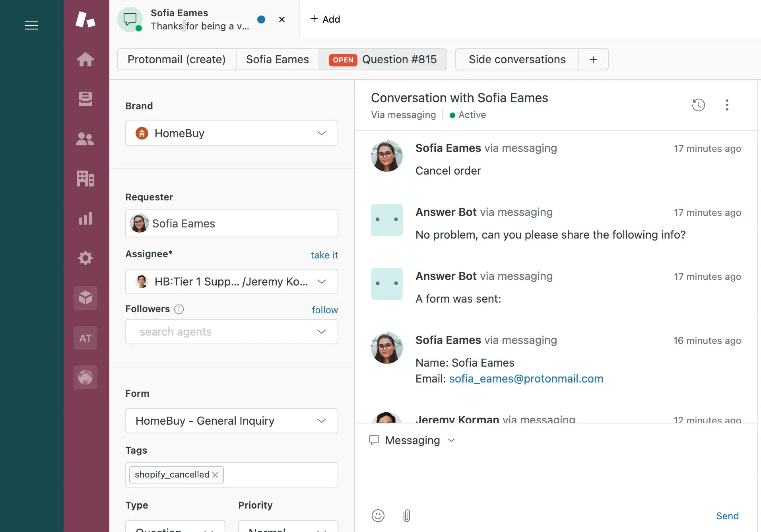Click the plus button next to Side conversations

coord(593,59)
